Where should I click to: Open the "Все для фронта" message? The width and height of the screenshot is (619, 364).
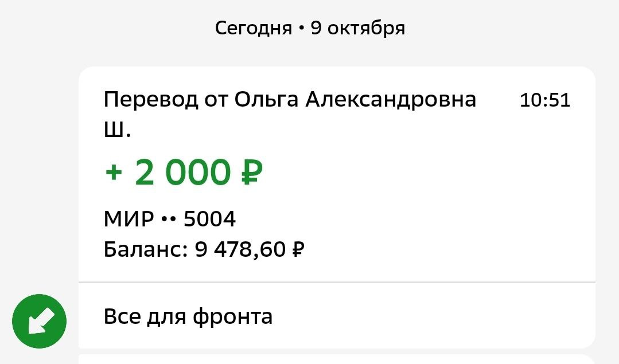[188, 316]
